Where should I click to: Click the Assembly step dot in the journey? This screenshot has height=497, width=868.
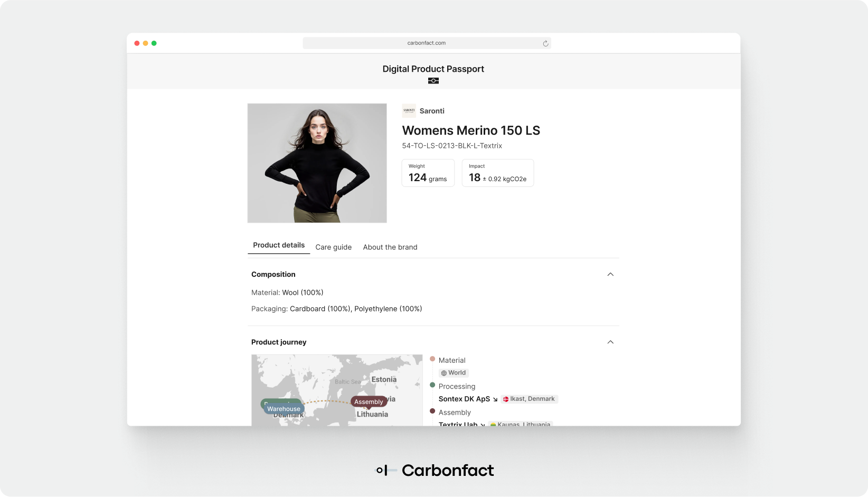(x=432, y=411)
